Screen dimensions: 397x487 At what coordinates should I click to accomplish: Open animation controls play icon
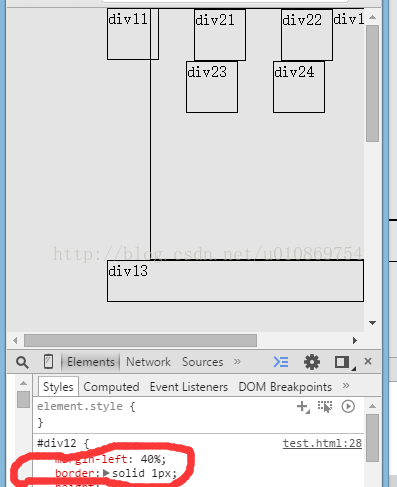[x=348, y=406]
